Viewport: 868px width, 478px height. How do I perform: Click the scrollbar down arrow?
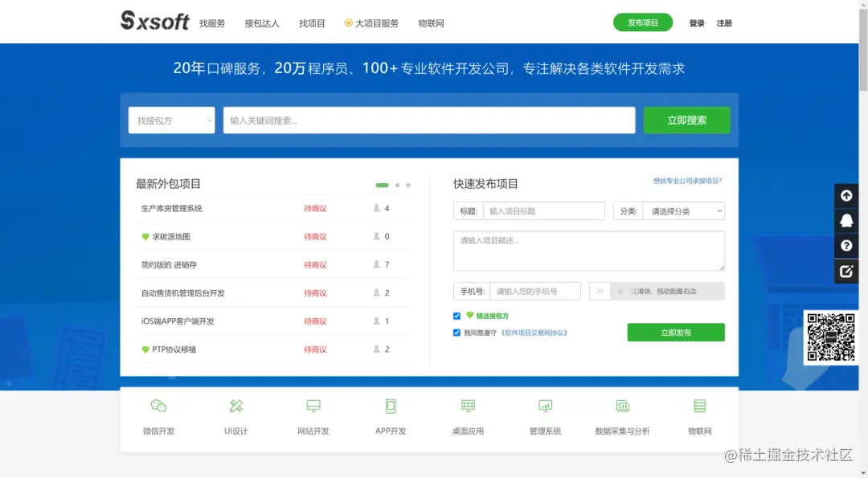point(863,473)
